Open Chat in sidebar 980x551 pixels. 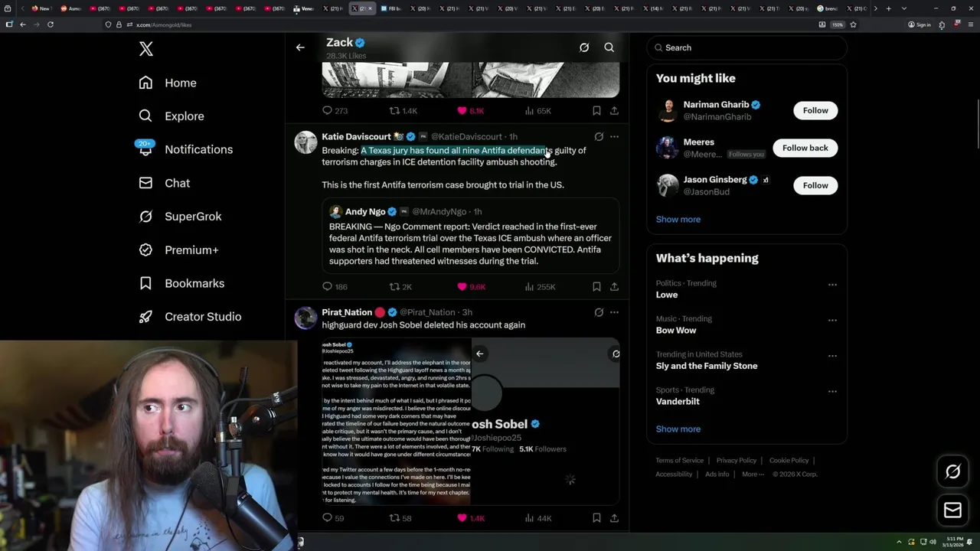pyautogui.click(x=165, y=183)
